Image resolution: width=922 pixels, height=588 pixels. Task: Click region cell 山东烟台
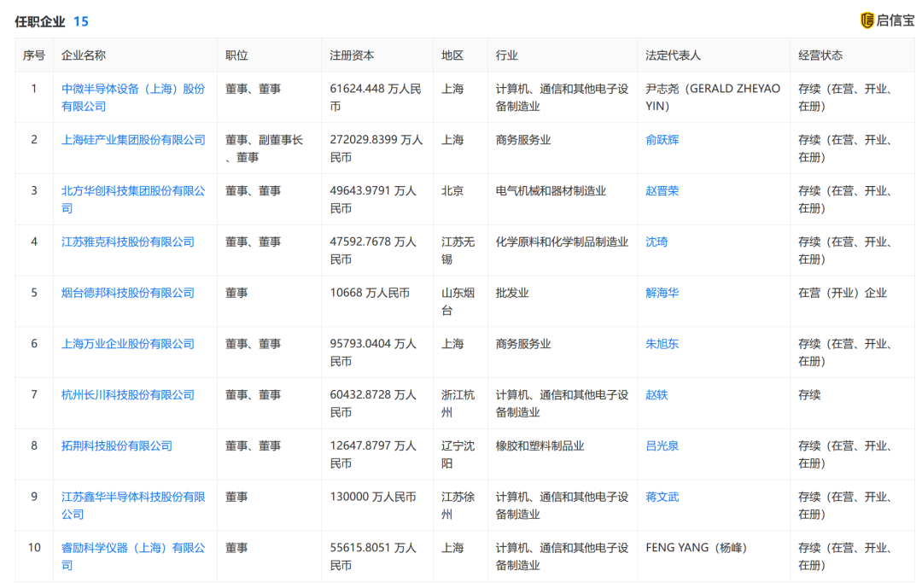pyautogui.click(x=458, y=301)
